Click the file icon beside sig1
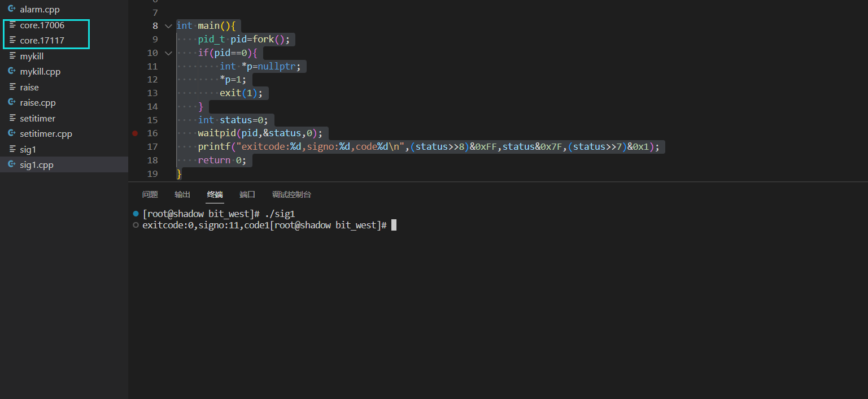868x399 pixels. pos(12,150)
